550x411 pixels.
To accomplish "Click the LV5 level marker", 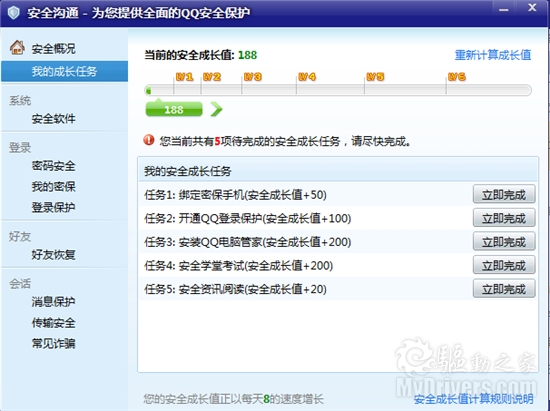I will tap(375, 77).
